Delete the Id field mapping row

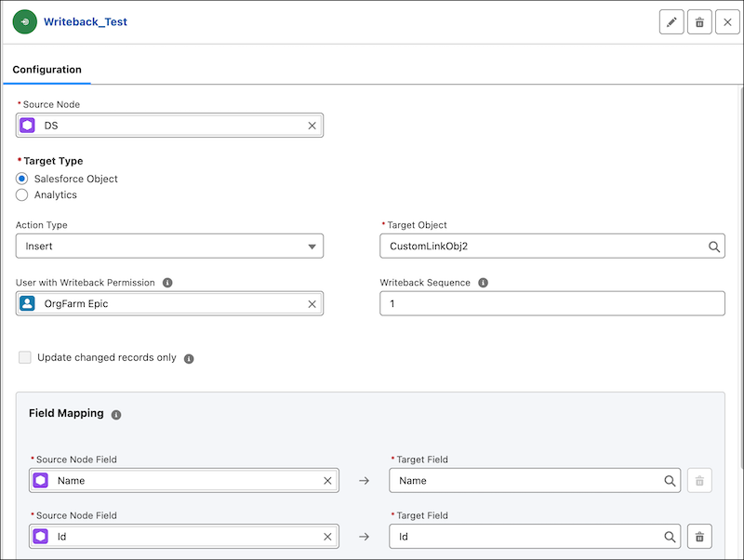point(699,537)
